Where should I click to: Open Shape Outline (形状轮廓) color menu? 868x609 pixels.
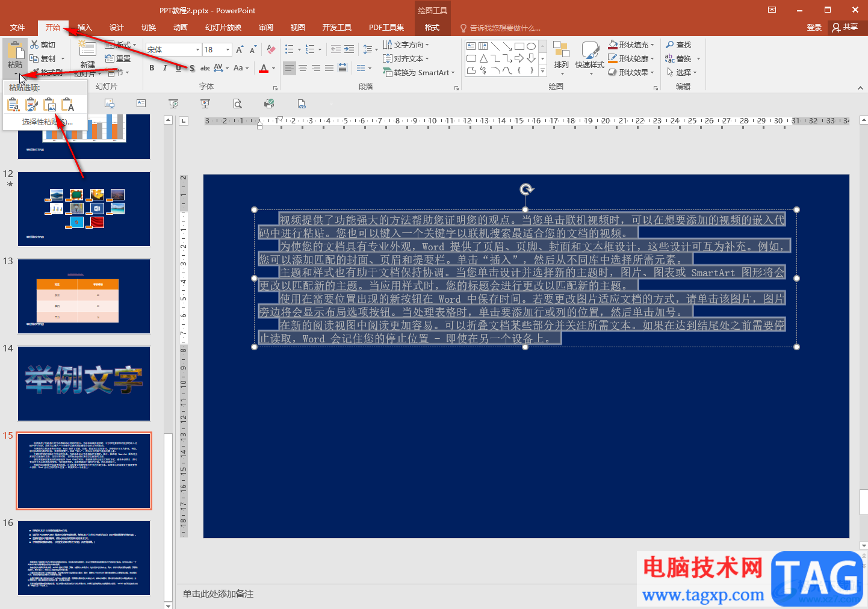(x=631, y=58)
